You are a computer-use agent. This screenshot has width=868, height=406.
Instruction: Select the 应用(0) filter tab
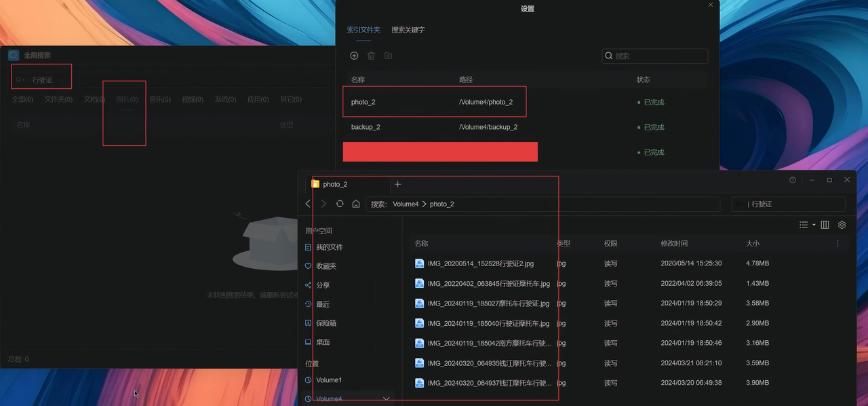(258, 99)
